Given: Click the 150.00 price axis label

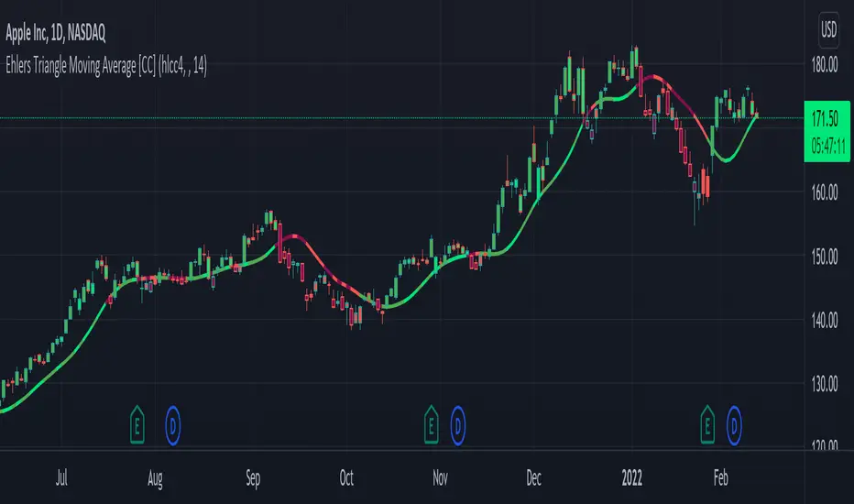Looking at the screenshot, I should pos(825,257).
